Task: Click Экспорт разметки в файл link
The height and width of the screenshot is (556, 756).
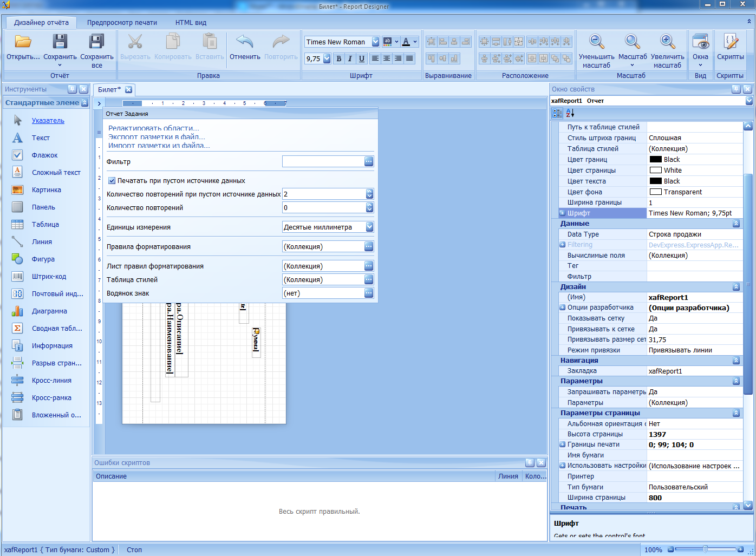Action: pos(157,137)
